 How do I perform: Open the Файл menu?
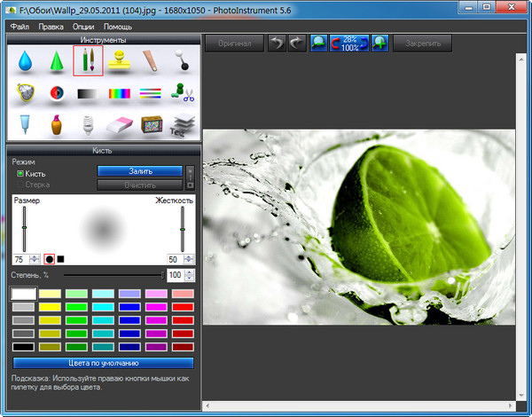20,27
